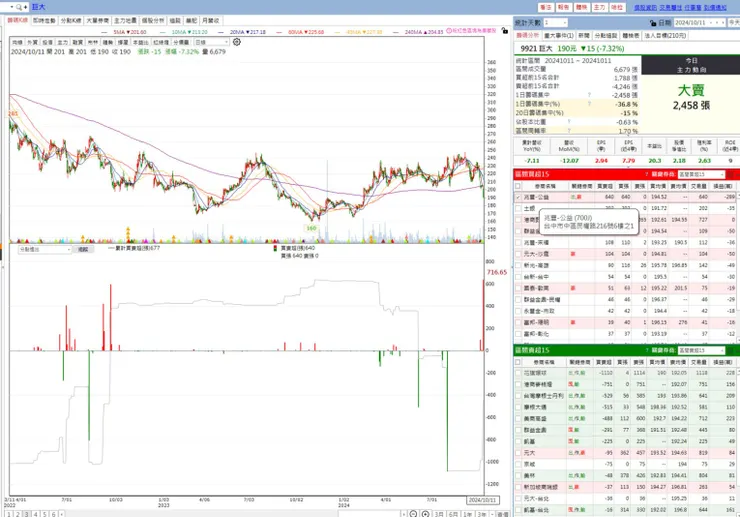The height and width of the screenshot is (517, 740).
Task: Set chart range to 3月
Action: tap(439, 514)
